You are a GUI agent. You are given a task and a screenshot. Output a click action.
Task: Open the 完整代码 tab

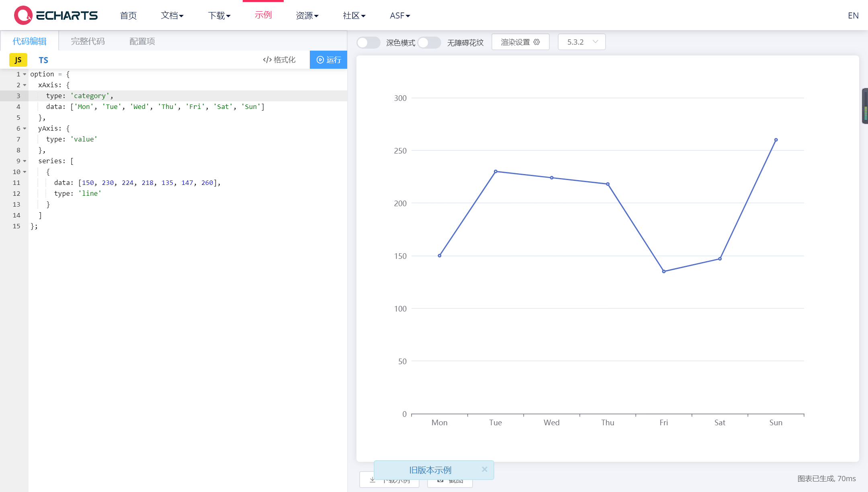coord(88,41)
